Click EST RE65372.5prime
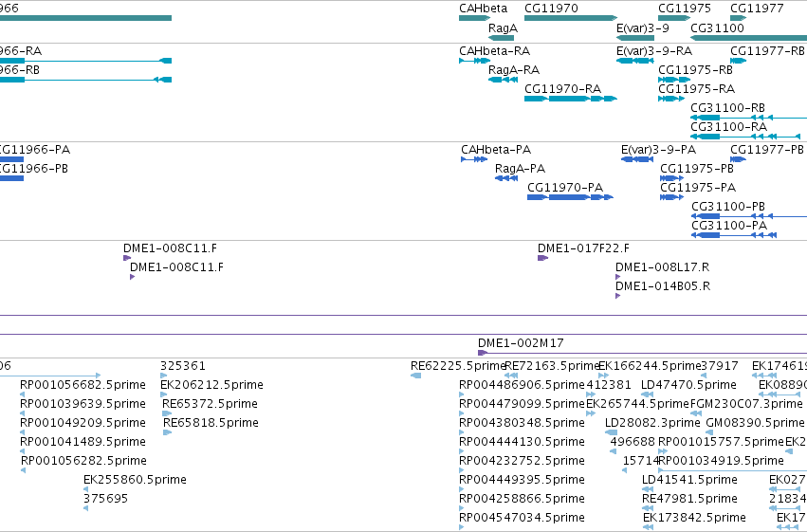 (167, 413)
